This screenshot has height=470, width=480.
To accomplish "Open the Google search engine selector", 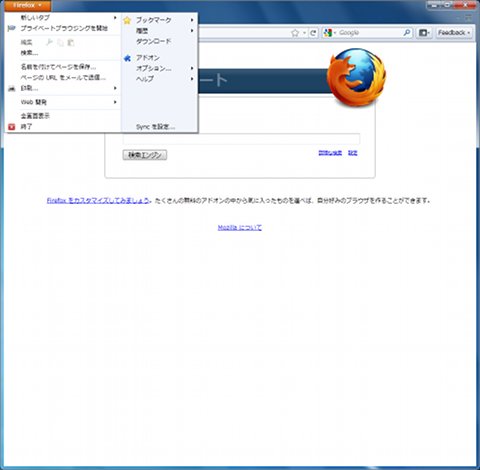I will tap(330, 33).
